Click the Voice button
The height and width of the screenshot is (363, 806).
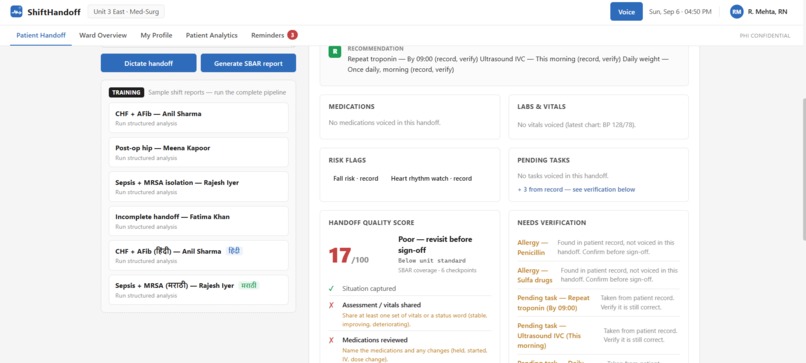[x=626, y=12]
